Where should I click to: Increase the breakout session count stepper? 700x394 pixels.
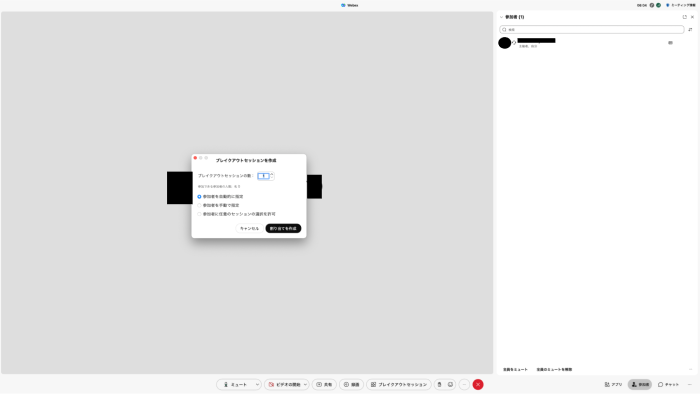[x=272, y=174]
